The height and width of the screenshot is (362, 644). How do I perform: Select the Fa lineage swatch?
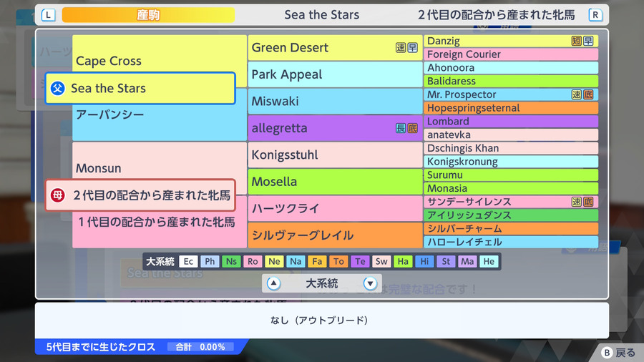(317, 261)
